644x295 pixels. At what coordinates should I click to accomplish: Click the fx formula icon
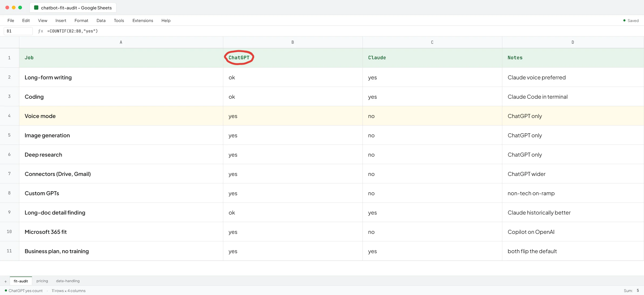pos(41,31)
